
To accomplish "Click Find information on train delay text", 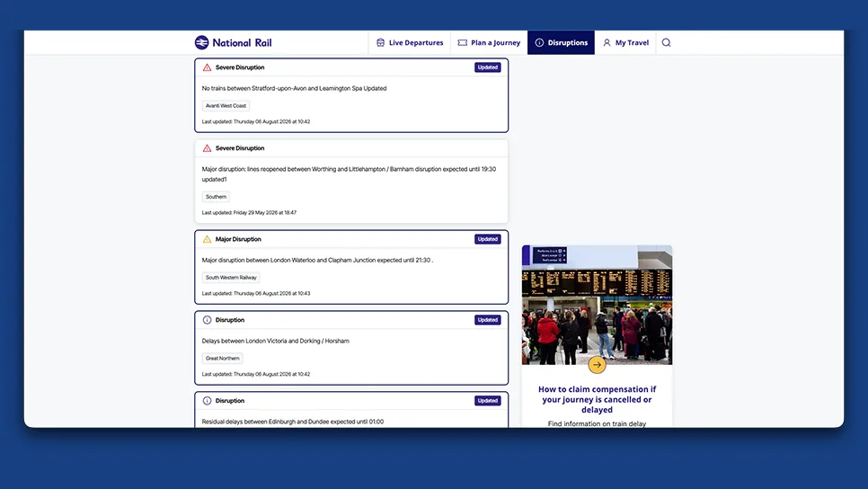I will click(597, 423).
